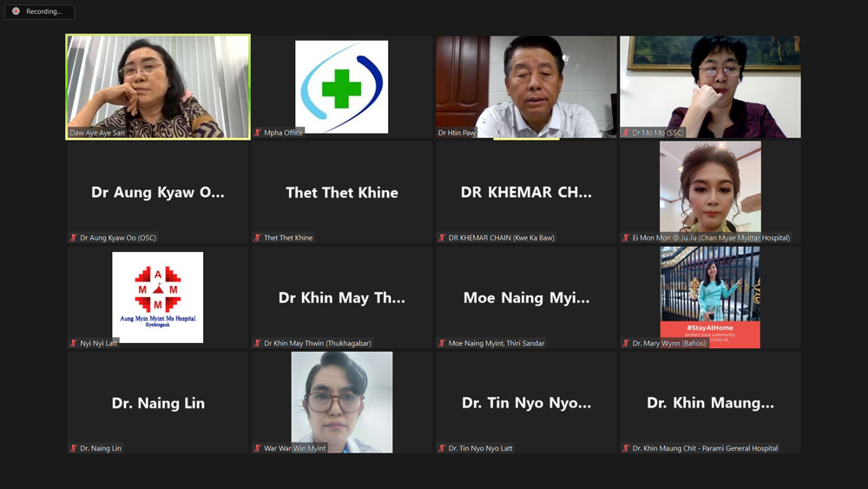Screen dimensions: 868x489
Task: Click muted mic icon beside War War Win Myint
Action: (258, 448)
